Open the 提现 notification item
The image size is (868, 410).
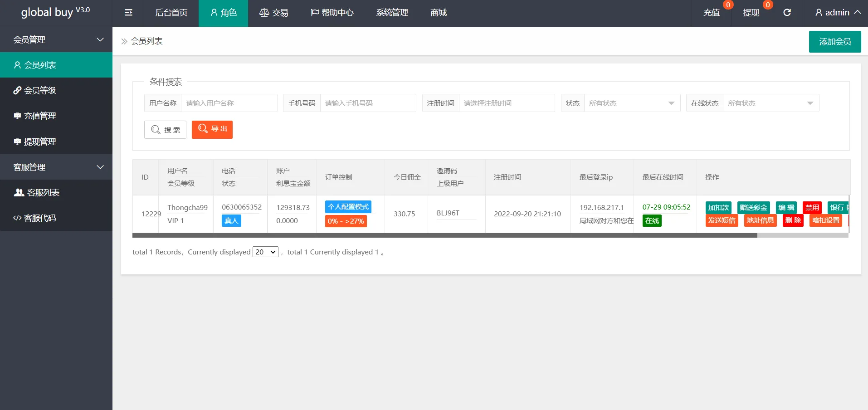[751, 13]
